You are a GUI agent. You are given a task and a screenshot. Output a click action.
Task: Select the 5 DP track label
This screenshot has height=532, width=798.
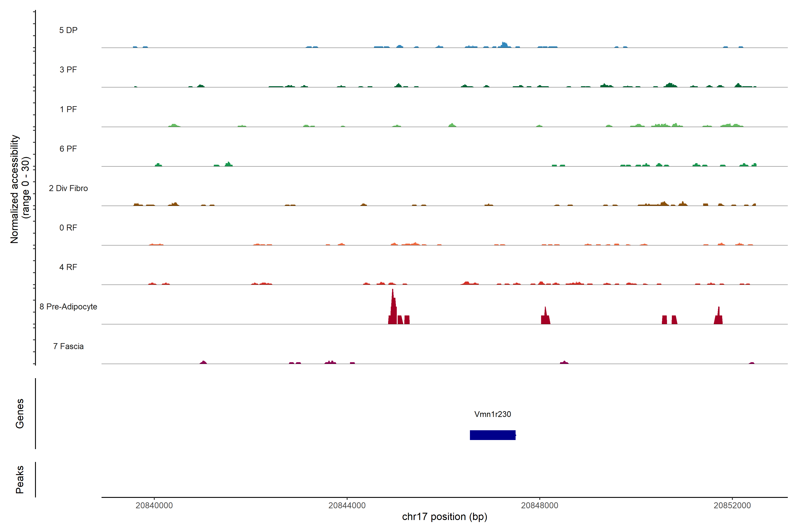click(68, 30)
